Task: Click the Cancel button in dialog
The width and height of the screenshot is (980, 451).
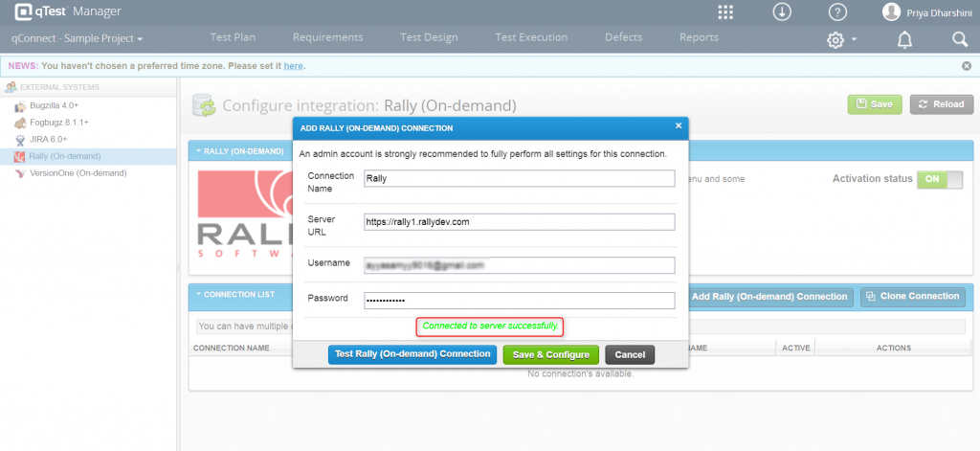Action: [x=630, y=354]
